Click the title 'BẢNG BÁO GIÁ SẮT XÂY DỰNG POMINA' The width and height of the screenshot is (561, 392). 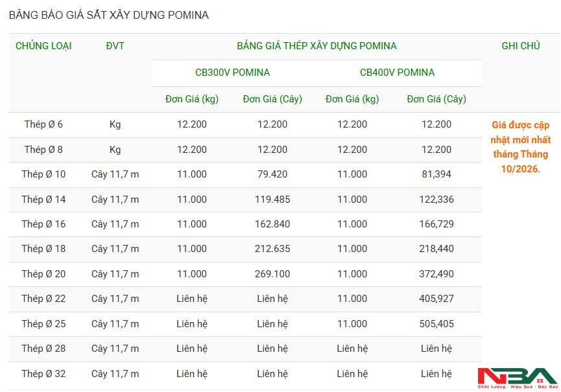pyautogui.click(x=109, y=15)
